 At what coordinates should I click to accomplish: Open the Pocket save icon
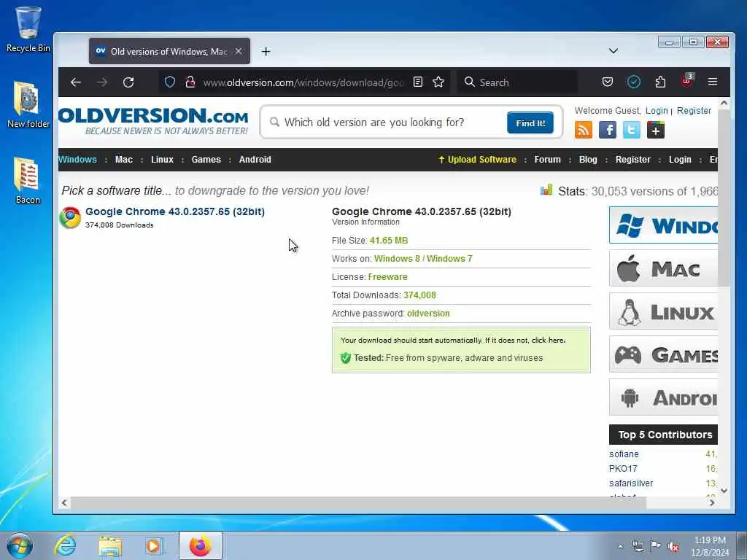click(608, 82)
